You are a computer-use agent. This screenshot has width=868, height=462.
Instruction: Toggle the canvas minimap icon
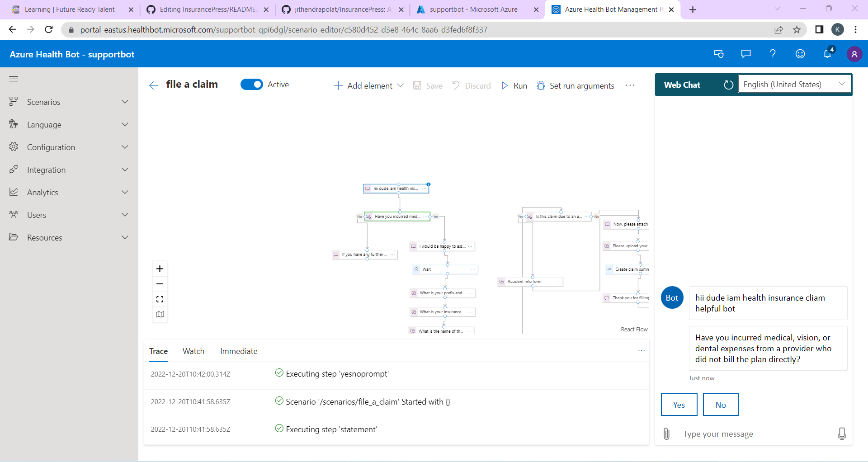[x=160, y=315]
